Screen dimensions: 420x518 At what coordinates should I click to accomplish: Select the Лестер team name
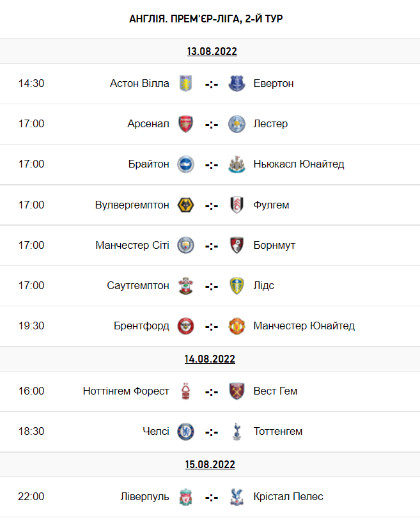pyautogui.click(x=270, y=124)
